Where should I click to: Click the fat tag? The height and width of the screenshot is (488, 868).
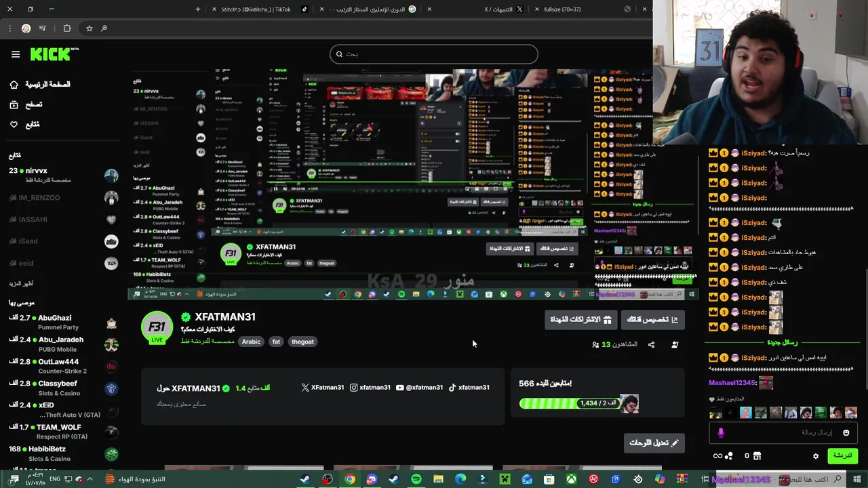276,342
